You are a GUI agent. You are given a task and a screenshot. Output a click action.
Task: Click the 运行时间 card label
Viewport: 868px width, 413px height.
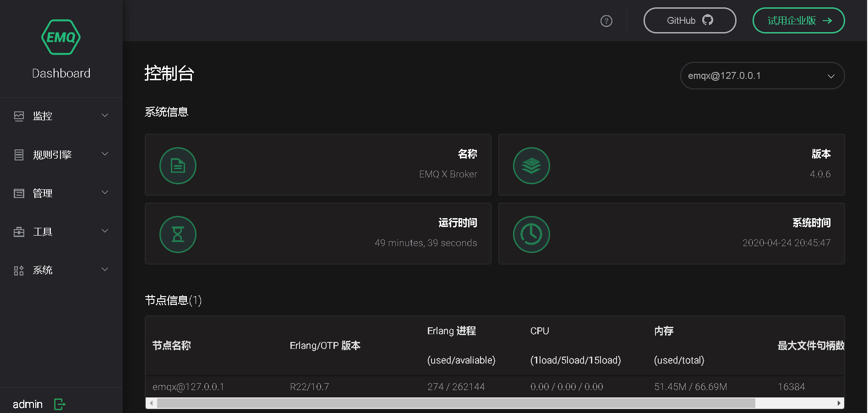point(458,223)
